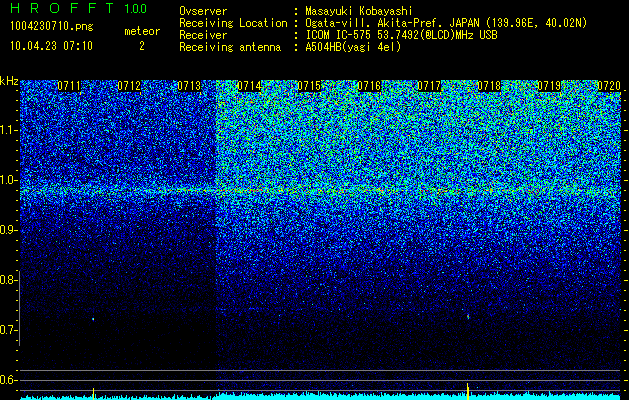This screenshot has width=629, height=400.
Task: Select the filename 1004230710.png
Action: [x=52, y=27]
